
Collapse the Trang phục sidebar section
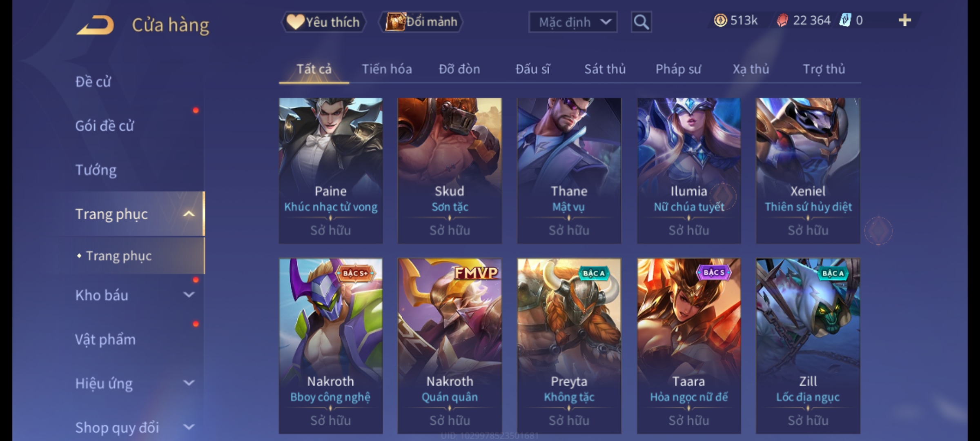[189, 214]
